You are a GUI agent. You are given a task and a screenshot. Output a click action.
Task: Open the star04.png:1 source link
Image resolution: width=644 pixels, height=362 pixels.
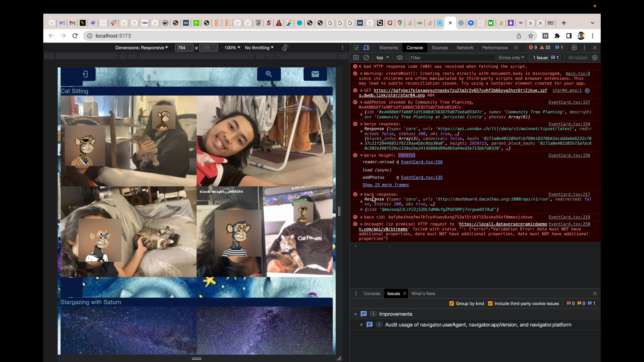(x=567, y=90)
